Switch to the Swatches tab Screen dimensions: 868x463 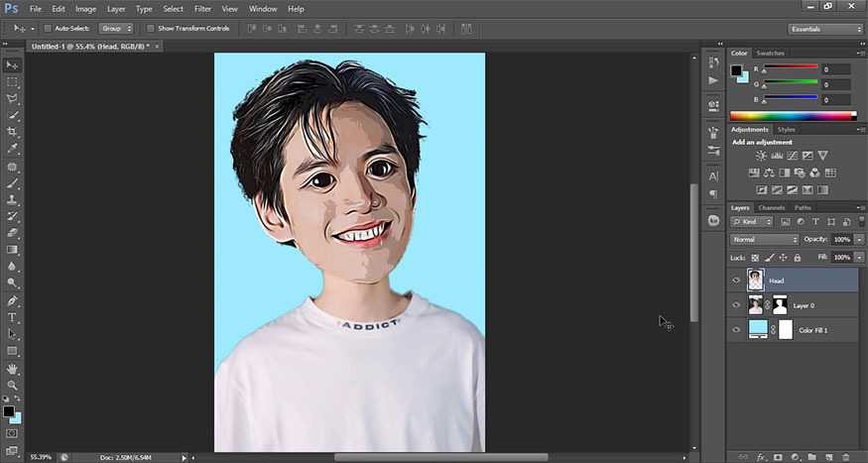click(770, 53)
